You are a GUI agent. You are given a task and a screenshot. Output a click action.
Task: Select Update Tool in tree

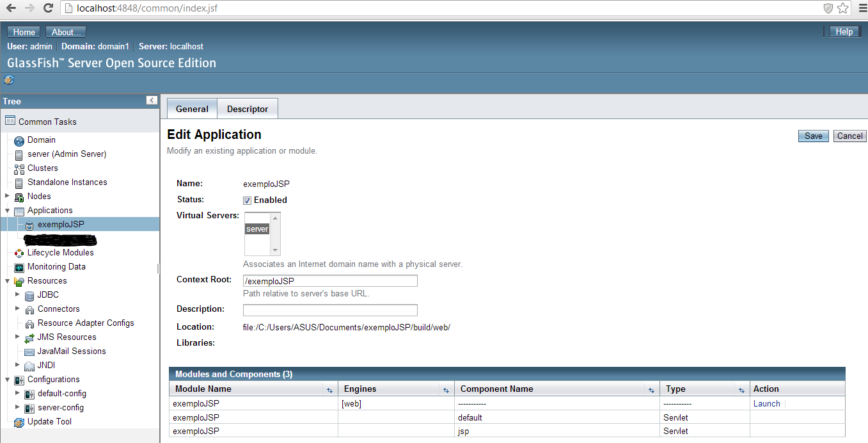tap(49, 422)
